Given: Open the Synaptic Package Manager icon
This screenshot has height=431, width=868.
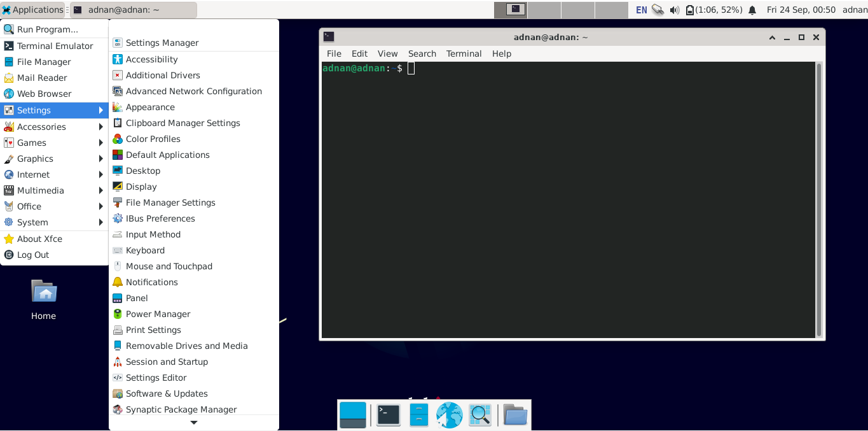Looking at the screenshot, I should pos(180,409).
